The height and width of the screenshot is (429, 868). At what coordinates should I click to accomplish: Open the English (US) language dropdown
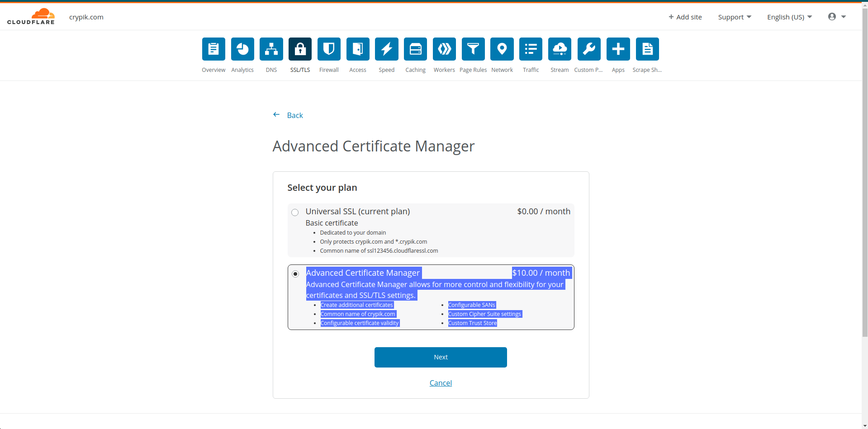790,17
